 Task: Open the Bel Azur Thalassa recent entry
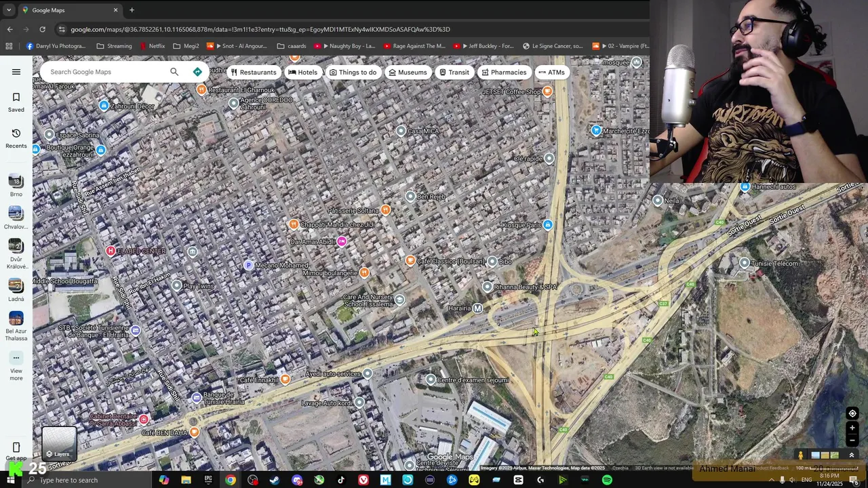(16, 326)
